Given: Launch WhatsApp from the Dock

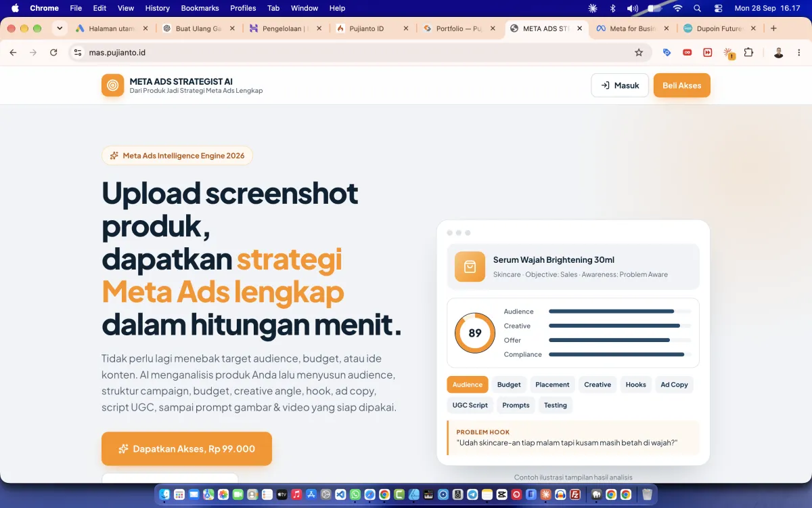Looking at the screenshot, I should [355, 494].
